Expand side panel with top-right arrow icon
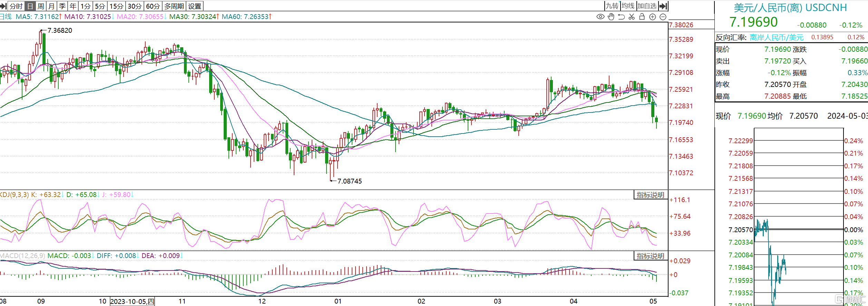Viewport: 868px width, 306px height. pos(663,6)
